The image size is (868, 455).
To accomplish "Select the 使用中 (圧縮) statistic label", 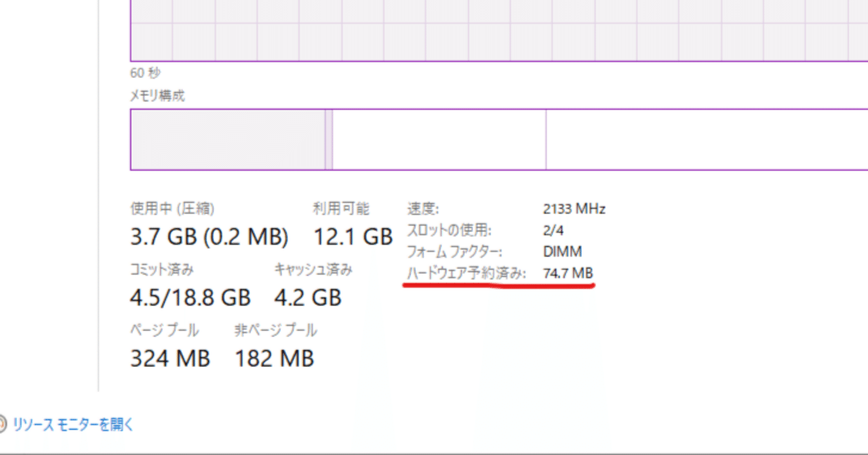I will pos(172,208).
